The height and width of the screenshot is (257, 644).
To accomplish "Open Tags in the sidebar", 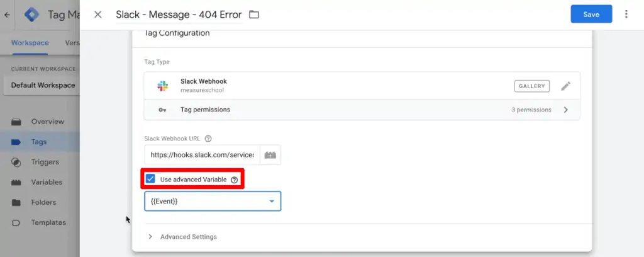I will [x=40, y=142].
